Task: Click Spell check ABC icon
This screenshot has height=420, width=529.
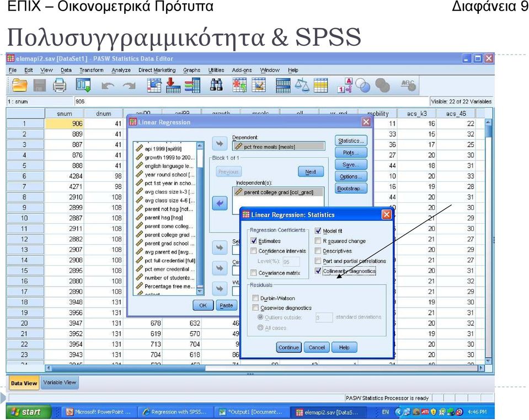Action: 408,85
